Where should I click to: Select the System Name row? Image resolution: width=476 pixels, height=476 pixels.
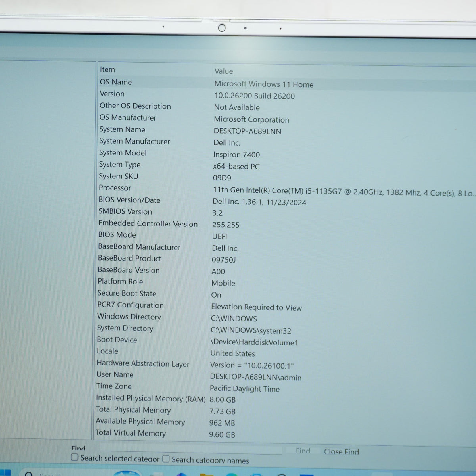[x=286, y=130]
